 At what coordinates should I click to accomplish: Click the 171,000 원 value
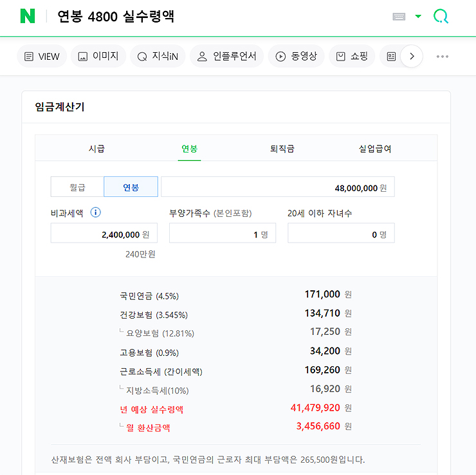pyautogui.click(x=328, y=294)
